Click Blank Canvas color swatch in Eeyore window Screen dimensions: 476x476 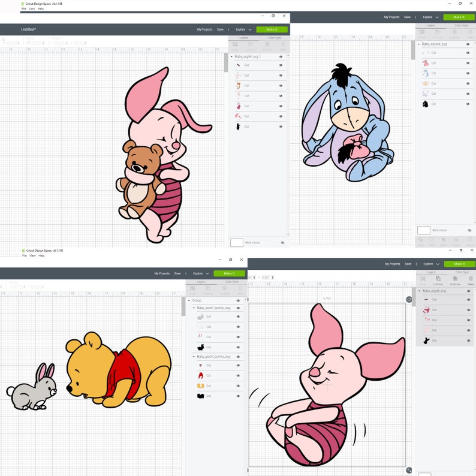(424, 230)
